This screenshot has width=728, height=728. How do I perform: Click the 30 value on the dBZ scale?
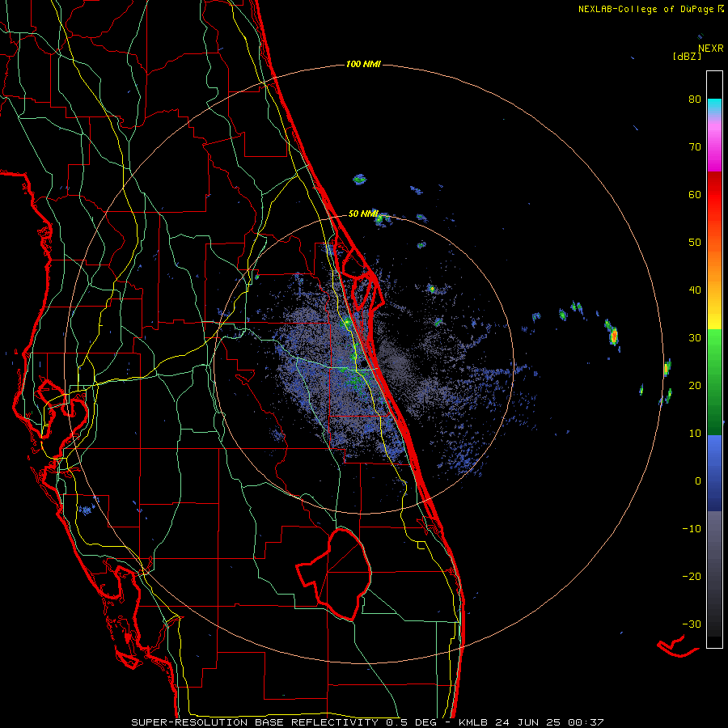(x=695, y=338)
